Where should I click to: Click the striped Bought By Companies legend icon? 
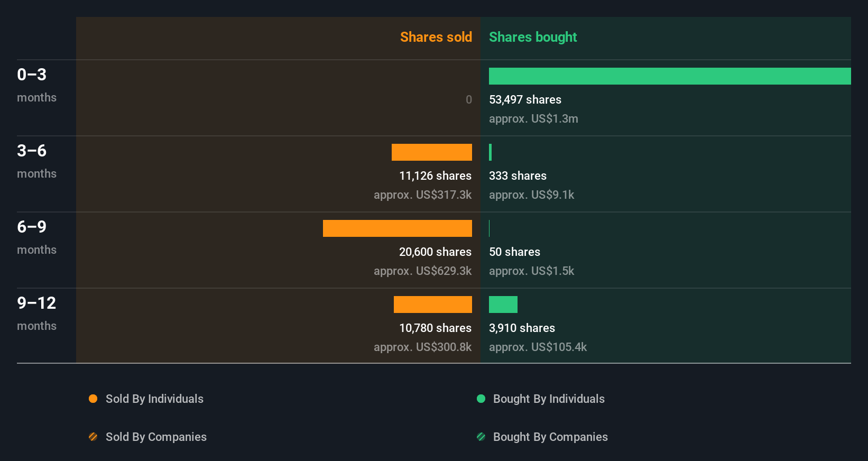click(481, 437)
